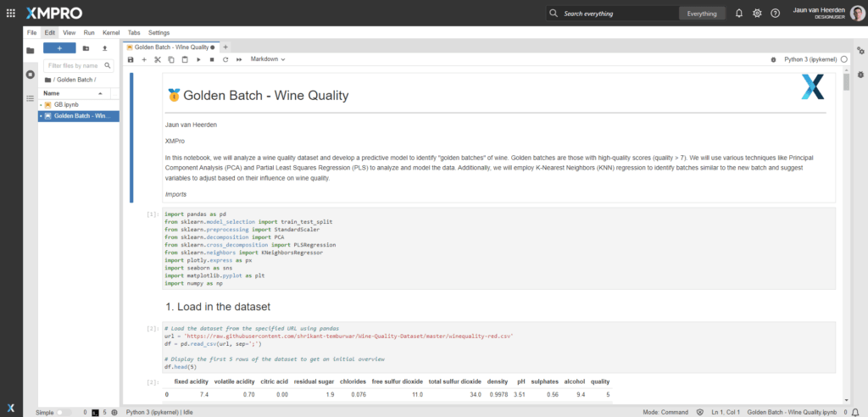
Task: Open the notifications bell in the header
Action: pyautogui.click(x=738, y=14)
